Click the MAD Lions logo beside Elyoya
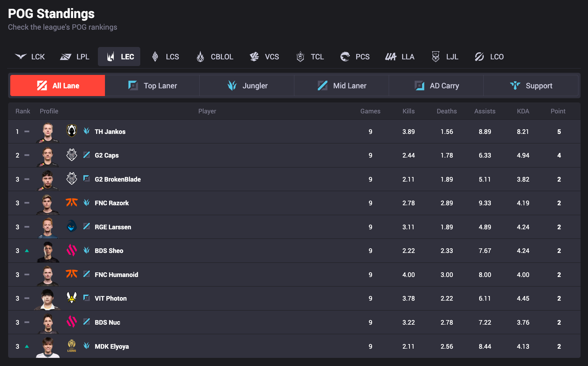This screenshot has width=588, height=366. tap(72, 346)
